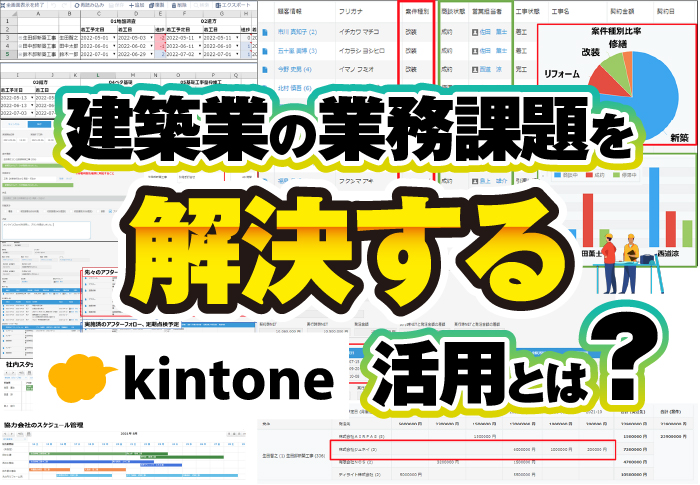Click red 成約 legend item in bar chart
The image size is (700, 485).
pos(595,175)
